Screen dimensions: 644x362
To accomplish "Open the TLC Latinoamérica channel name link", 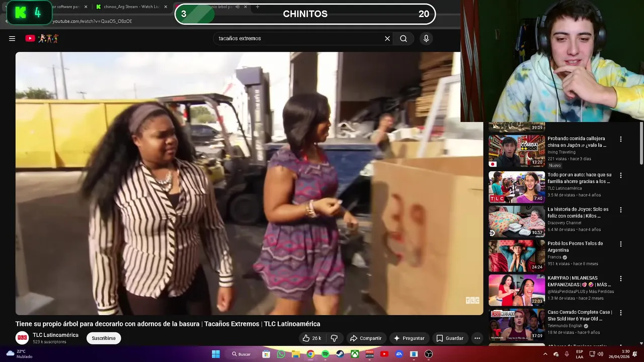I will pos(56,335).
